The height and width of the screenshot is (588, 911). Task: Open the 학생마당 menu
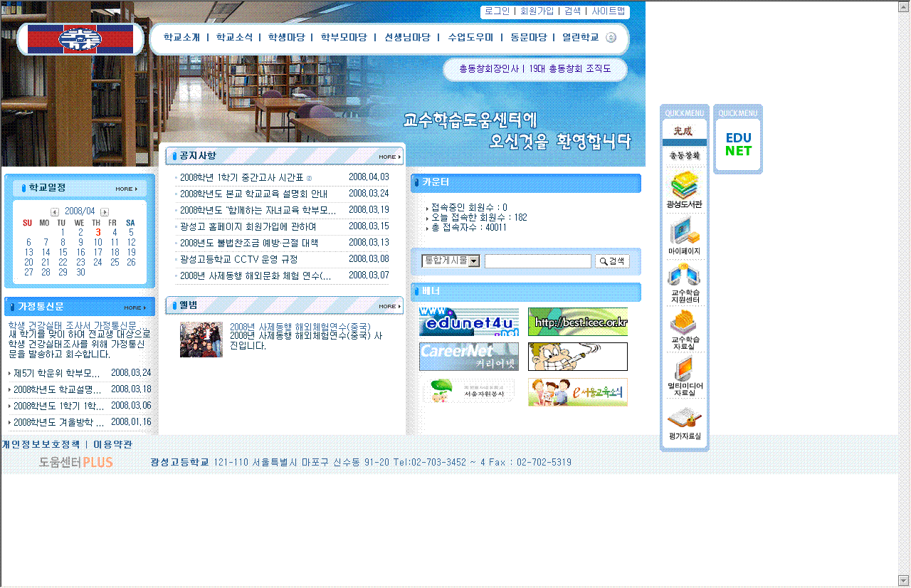(x=286, y=38)
